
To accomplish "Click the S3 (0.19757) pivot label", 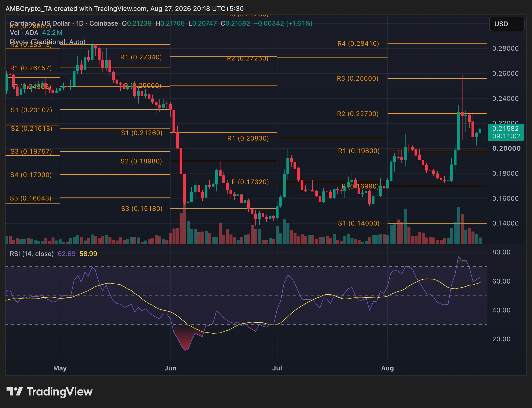I will 31,151.
